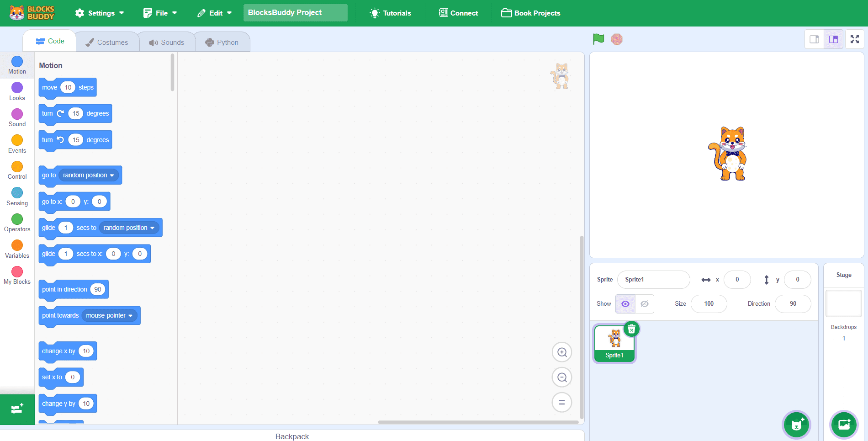Zoom in the code workspace
Viewport: 868px width, 441px height.
click(x=562, y=352)
